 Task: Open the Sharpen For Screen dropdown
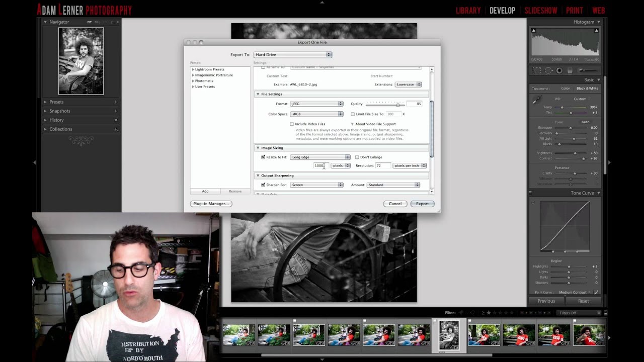(316, 185)
